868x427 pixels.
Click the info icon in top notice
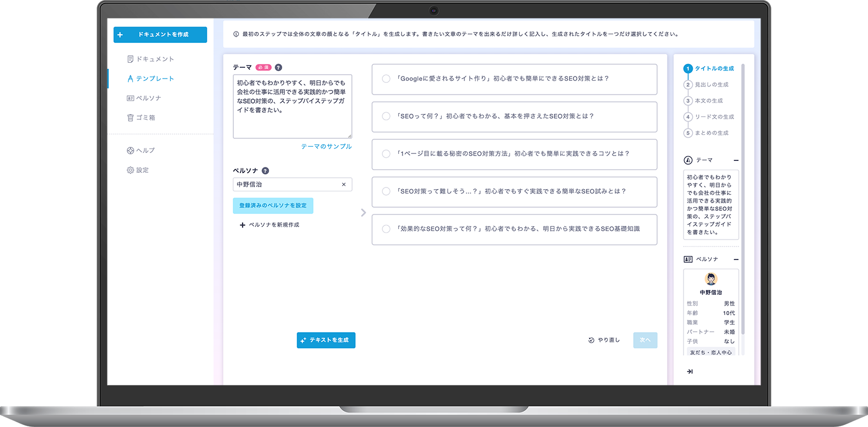(x=236, y=34)
